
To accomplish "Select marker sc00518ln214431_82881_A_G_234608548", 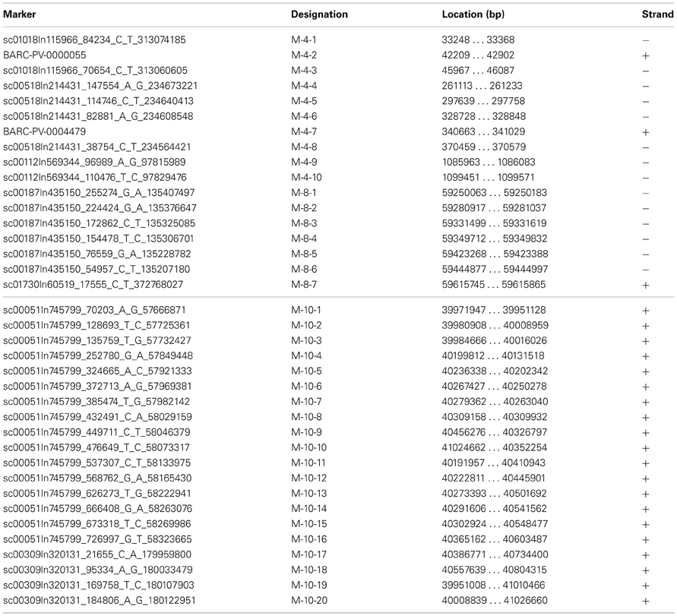I will pos(98,116).
